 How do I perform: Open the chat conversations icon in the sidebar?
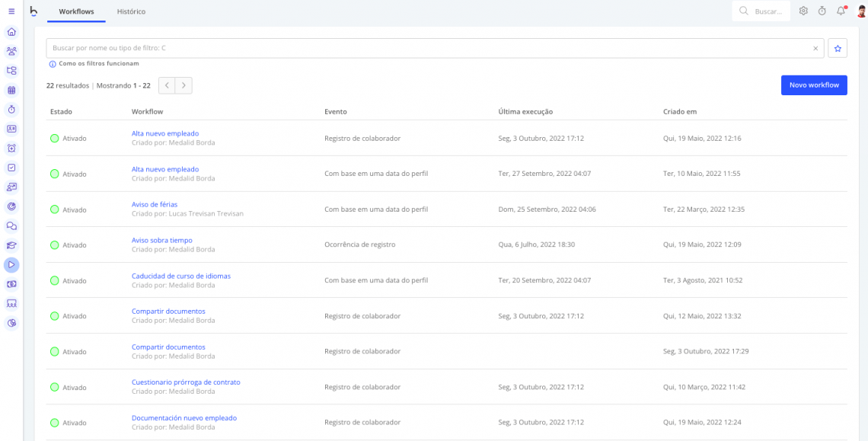tap(11, 225)
